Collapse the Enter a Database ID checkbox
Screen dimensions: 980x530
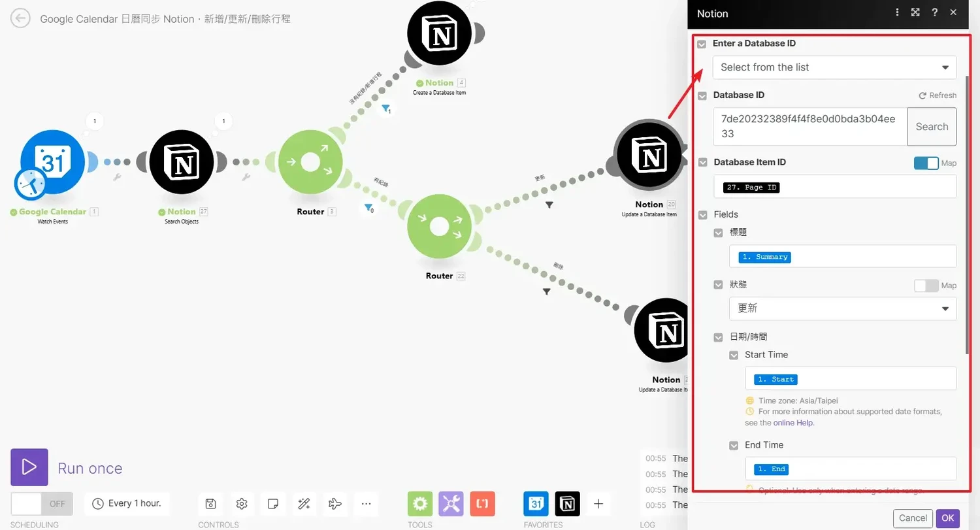[x=702, y=44]
